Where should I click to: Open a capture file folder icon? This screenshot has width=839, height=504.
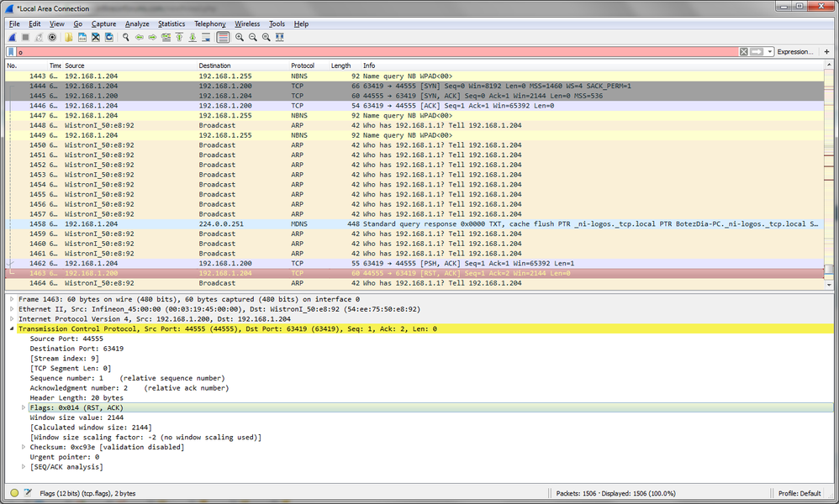coord(68,38)
